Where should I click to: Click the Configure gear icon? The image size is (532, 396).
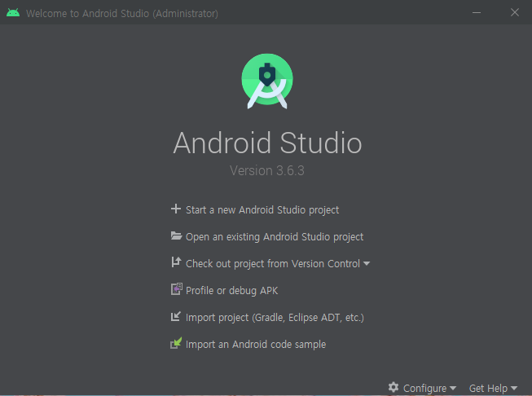[x=394, y=387]
